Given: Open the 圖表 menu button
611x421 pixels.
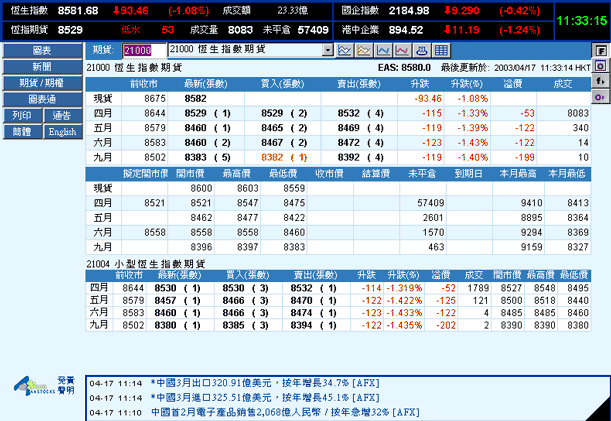Looking at the screenshot, I should point(42,51).
